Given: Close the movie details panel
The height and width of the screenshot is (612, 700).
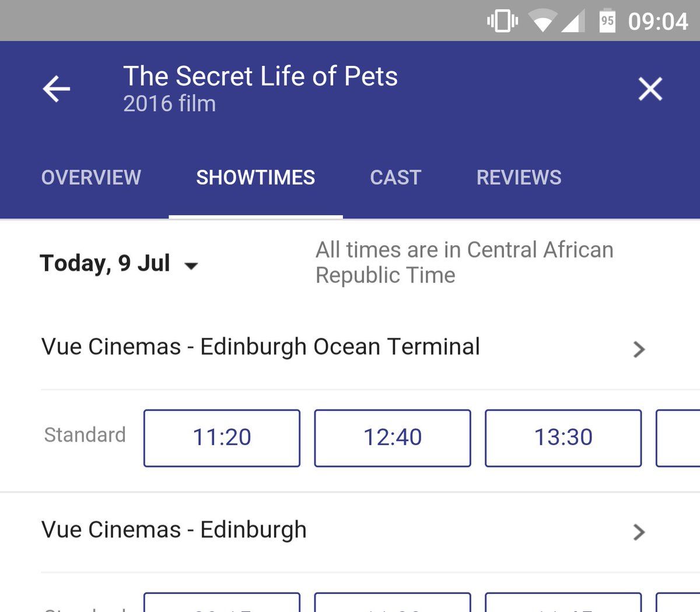Looking at the screenshot, I should (x=650, y=89).
